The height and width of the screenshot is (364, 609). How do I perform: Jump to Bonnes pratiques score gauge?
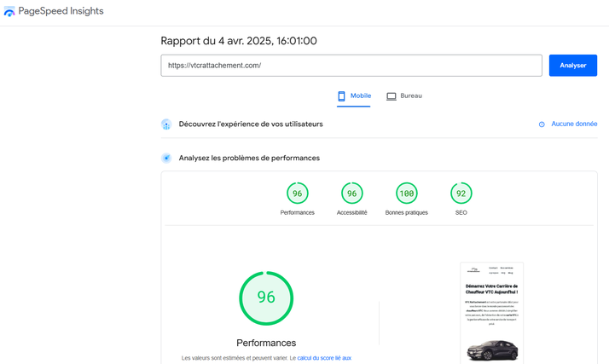407,194
